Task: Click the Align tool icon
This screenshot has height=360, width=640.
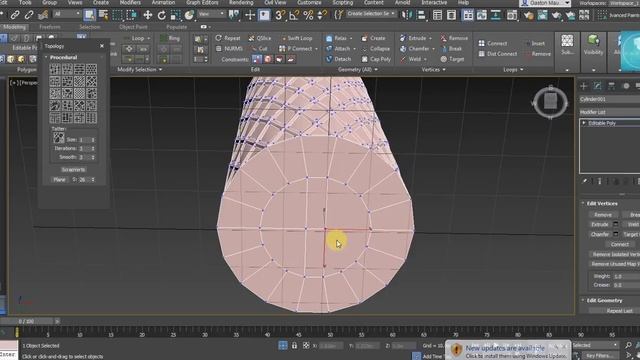Action: coord(421,16)
